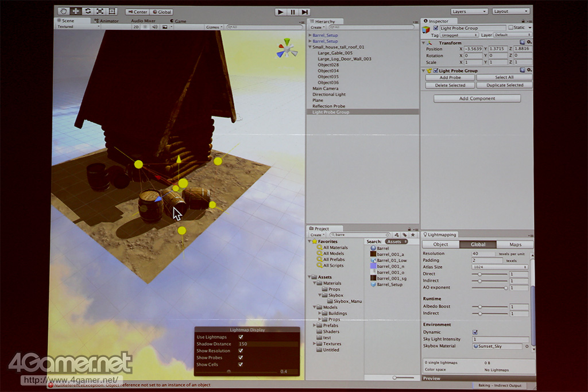Select the Rotate tool
Screen dimensions: 588x392
(x=88, y=11)
